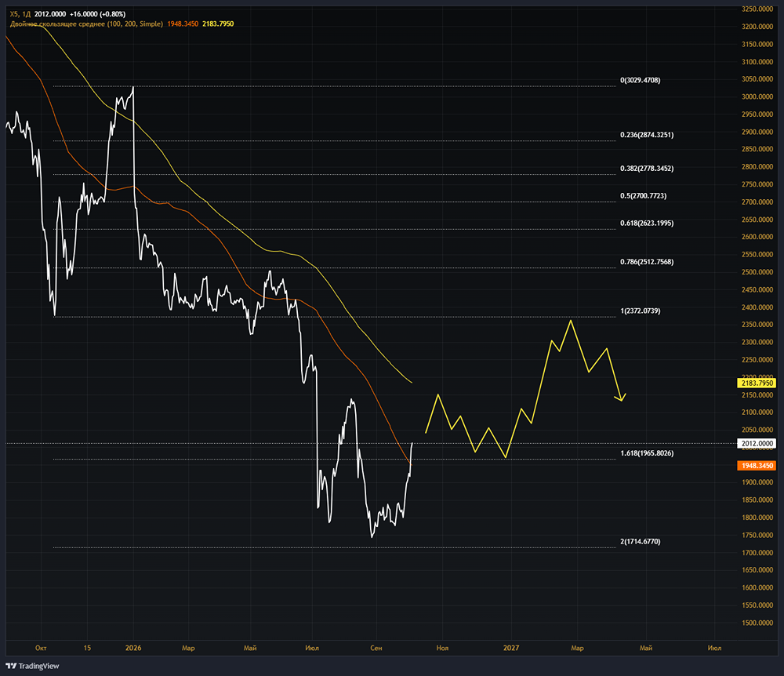This screenshot has width=784, height=676.
Task: Select the 0.786(2512.7568) Fibonacci level label
Action: coord(647,261)
